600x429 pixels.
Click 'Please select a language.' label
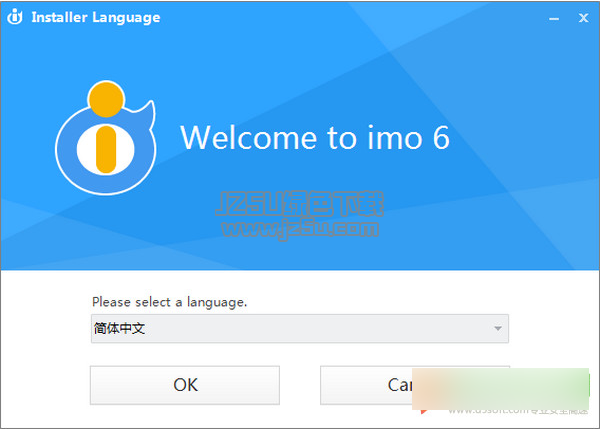click(170, 302)
